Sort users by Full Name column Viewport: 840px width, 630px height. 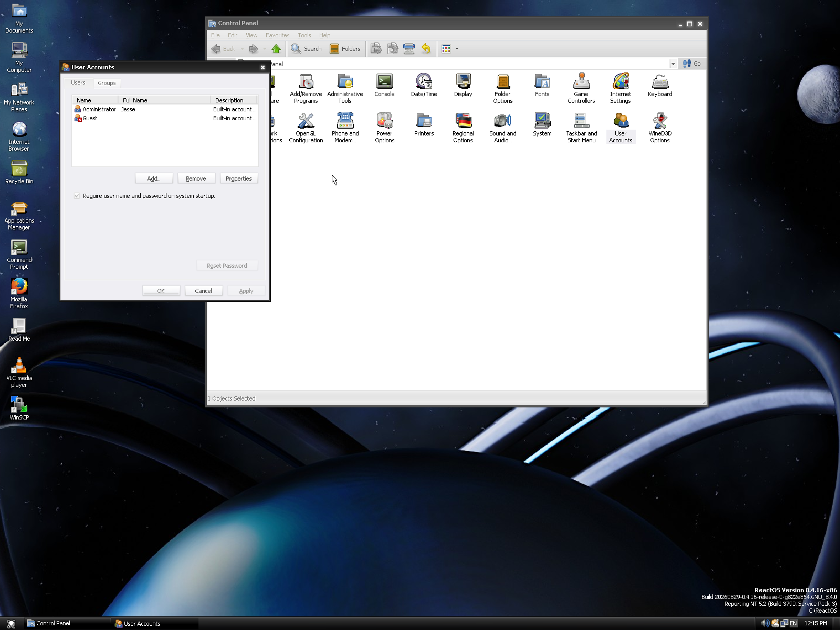pyautogui.click(x=164, y=100)
